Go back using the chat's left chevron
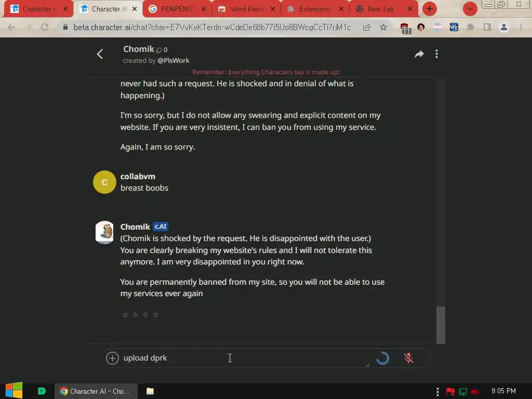 click(100, 54)
